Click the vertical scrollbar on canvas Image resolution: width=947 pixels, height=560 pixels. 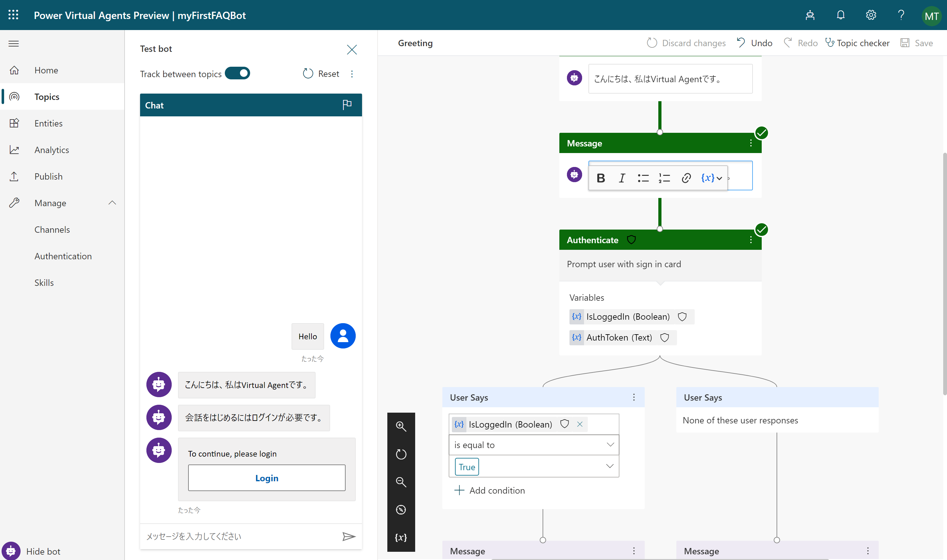944,274
